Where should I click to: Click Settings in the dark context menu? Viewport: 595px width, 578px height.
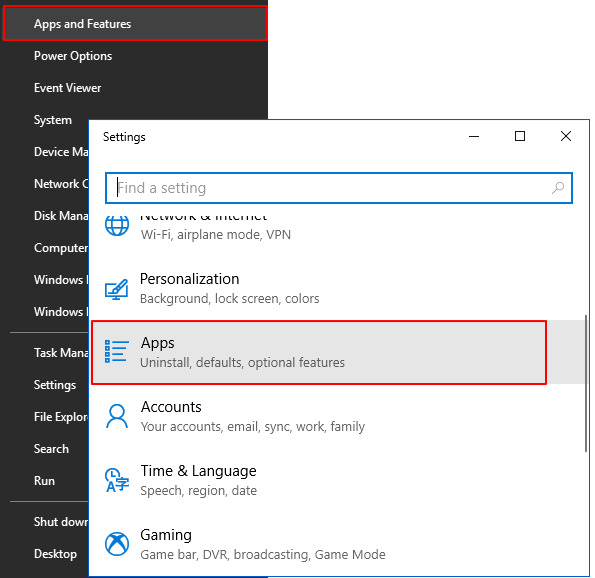pos(55,385)
